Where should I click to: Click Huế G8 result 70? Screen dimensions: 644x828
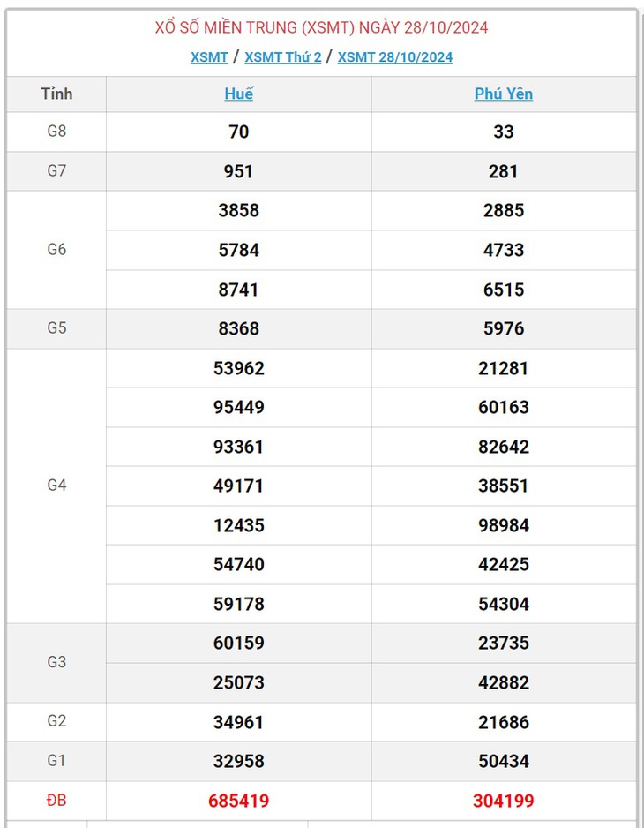pos(238,132)
